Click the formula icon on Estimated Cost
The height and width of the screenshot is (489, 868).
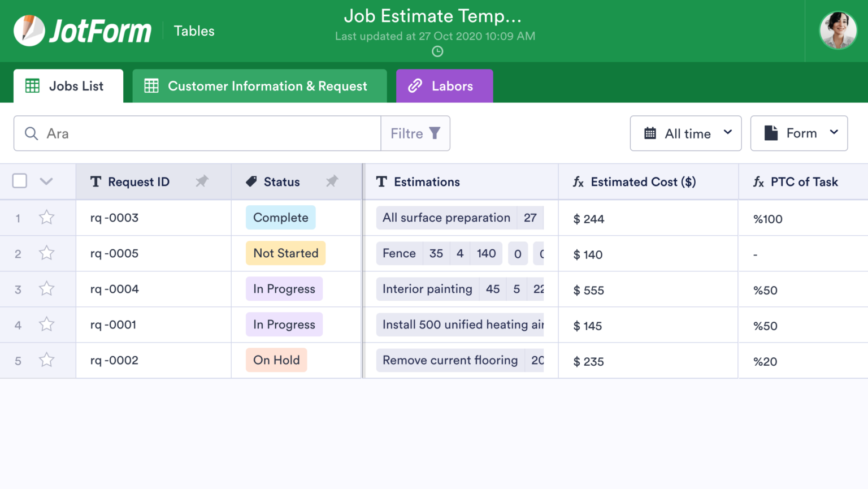pos(578,181)
